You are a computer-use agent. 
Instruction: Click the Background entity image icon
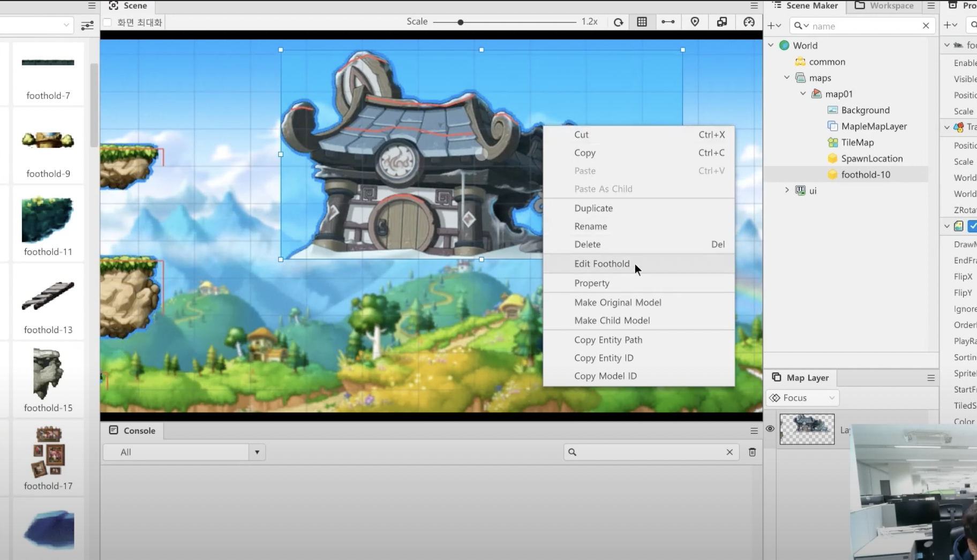[x=832, y=110]
